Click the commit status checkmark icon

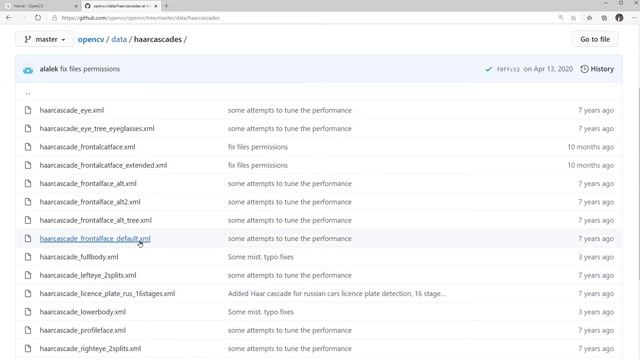[488, 69]
